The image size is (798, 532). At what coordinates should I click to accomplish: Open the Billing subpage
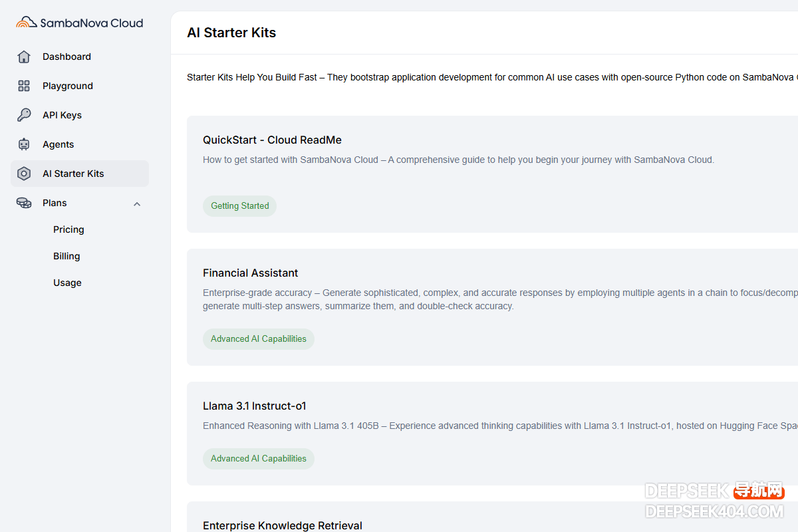[x=66, y=256]
